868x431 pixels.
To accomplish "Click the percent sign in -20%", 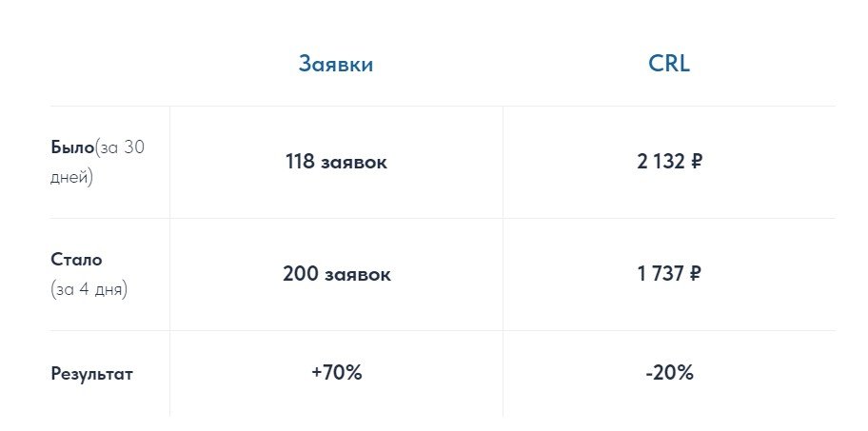I will pyautogui.click(x=684, y=373).
